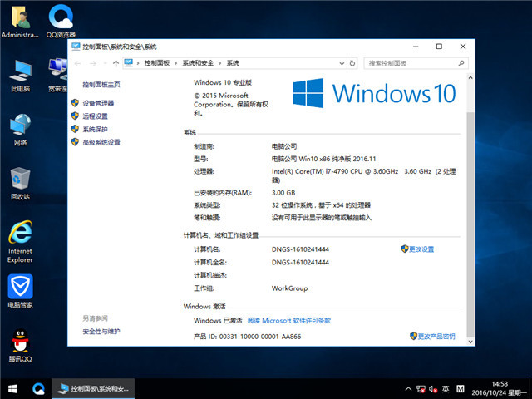Screen dimensions: 532x399
Task: Open the 腾讯QQ desktop icon
Action: [x=21, y=344]
